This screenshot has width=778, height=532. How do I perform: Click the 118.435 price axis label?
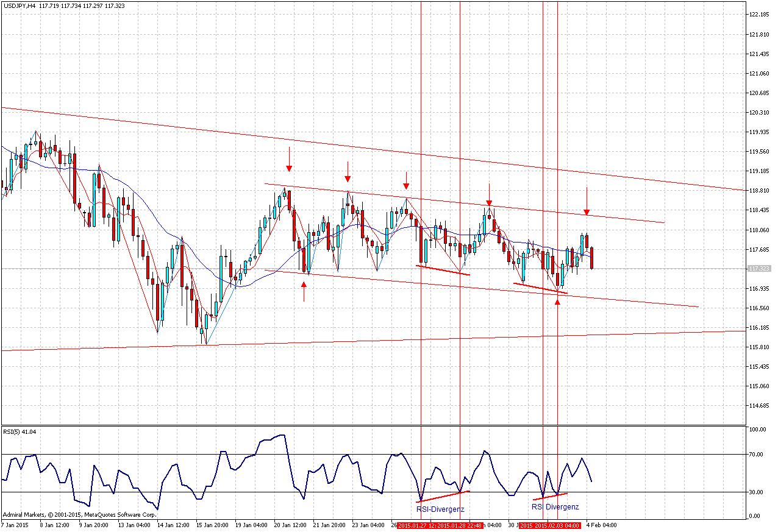pos(760,210)
